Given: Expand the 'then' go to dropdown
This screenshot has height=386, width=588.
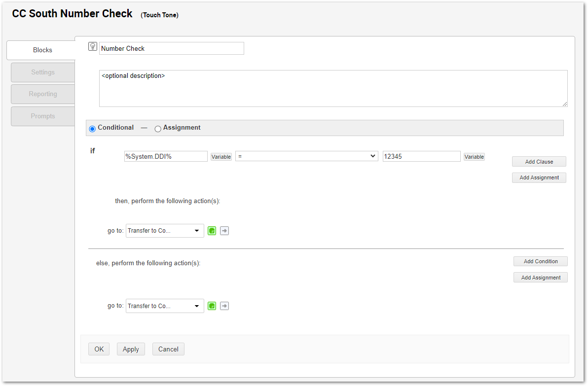Looking at the screenshot, I should 165,231.
